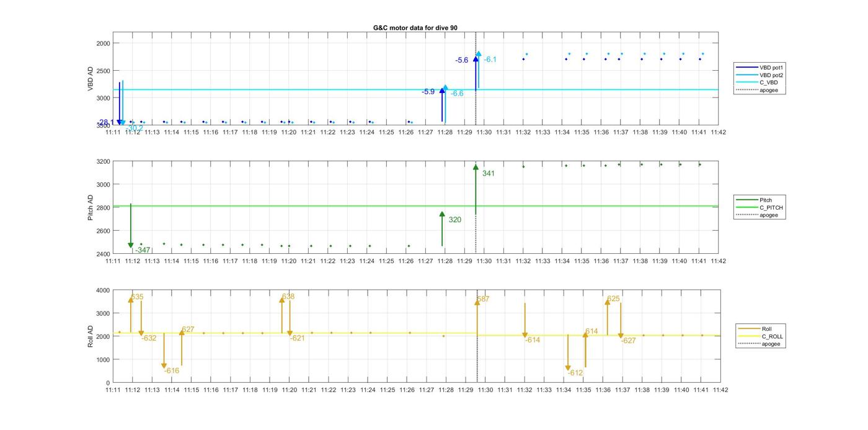Click the '3200' tick on the Pitch axis

coord(103,161)
